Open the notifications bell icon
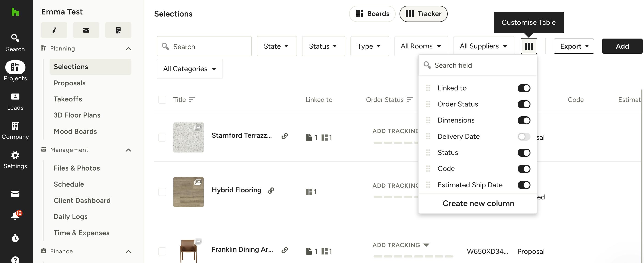Image resolution: width=644 pixels, height=263 pixels. pyautogui.click(x=15, y=215)
